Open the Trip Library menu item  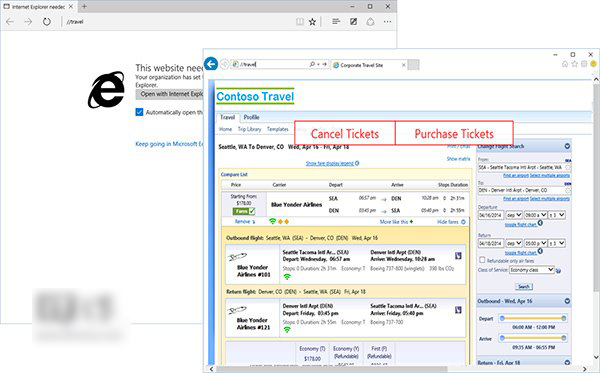[249, 129]
